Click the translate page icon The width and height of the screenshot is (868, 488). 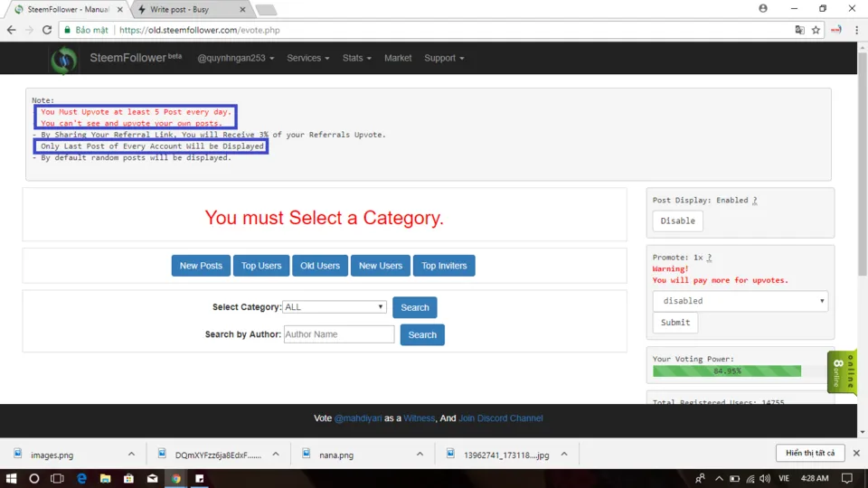point(799,30)
